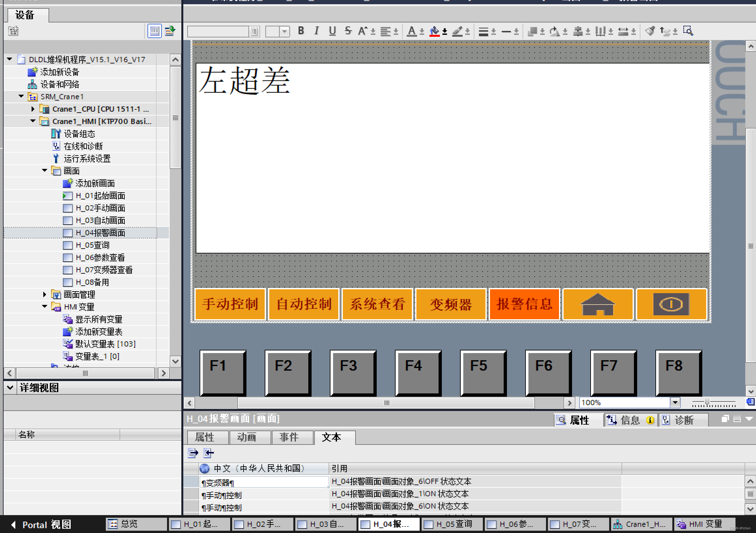Click the rotate object icon in the toolbar
Screen dimensions: 756x533
click(x=554, y=31)
